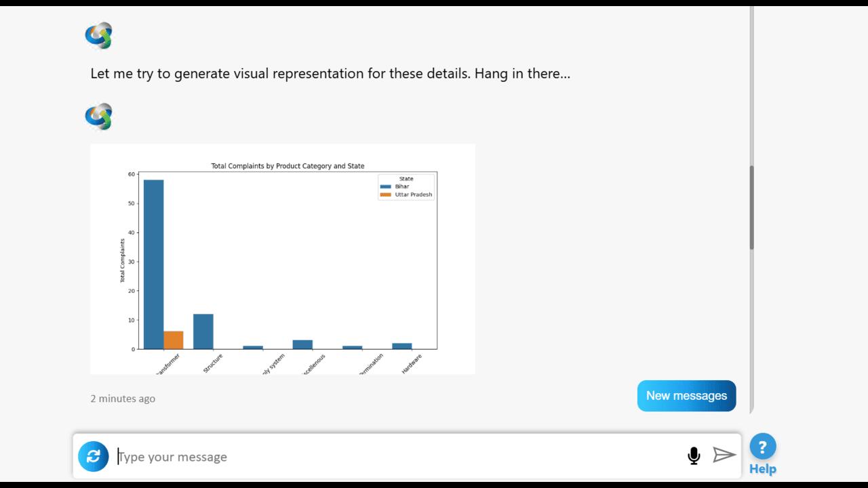Click the bot avatar above the chart
Screen dimensions: 868x488
pyautogui.click(x=99, y=117)
